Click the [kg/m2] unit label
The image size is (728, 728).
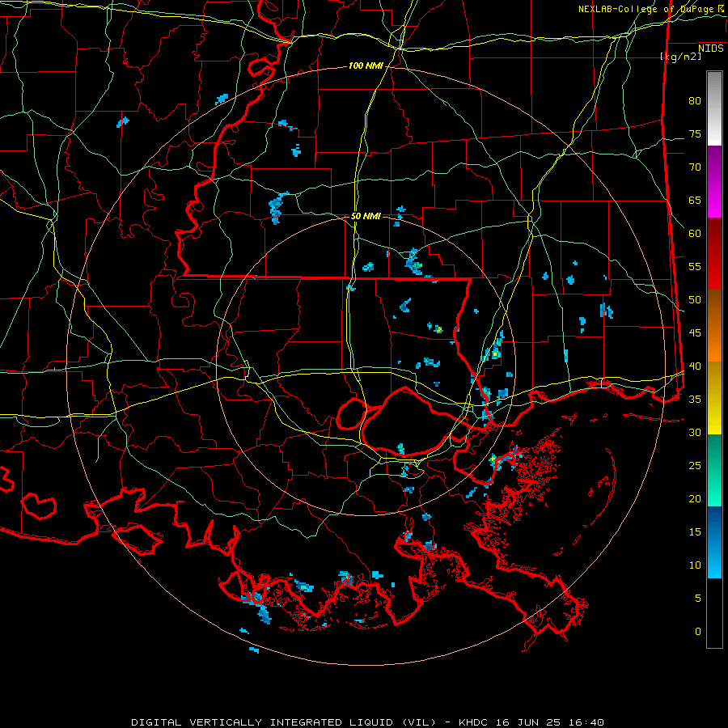click(680, 57)
